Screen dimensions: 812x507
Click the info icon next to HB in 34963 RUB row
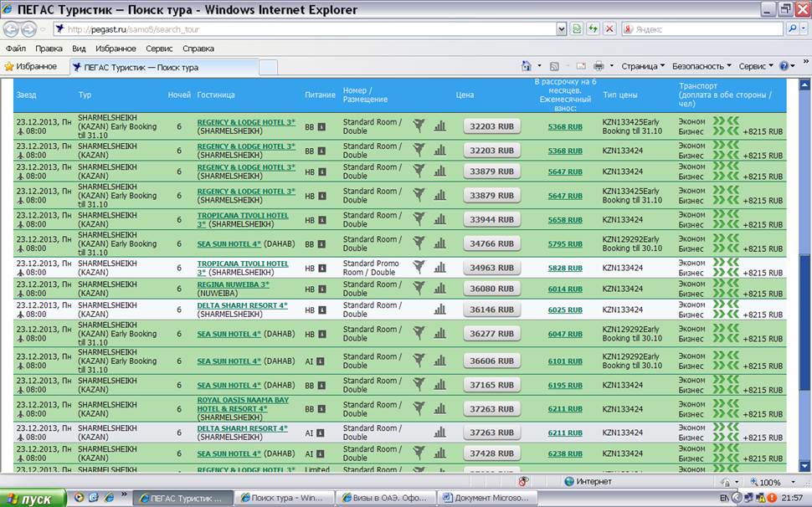[x=322, y=268]
